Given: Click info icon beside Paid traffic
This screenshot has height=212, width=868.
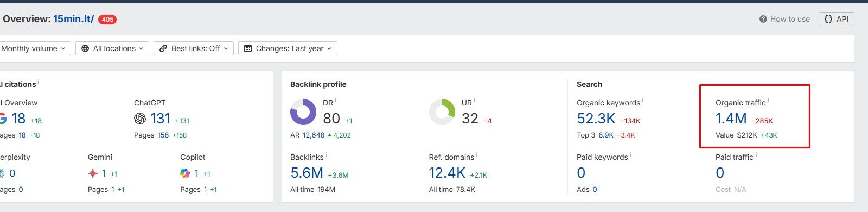Looking at the screenshot, I should [x=756, y=155].
